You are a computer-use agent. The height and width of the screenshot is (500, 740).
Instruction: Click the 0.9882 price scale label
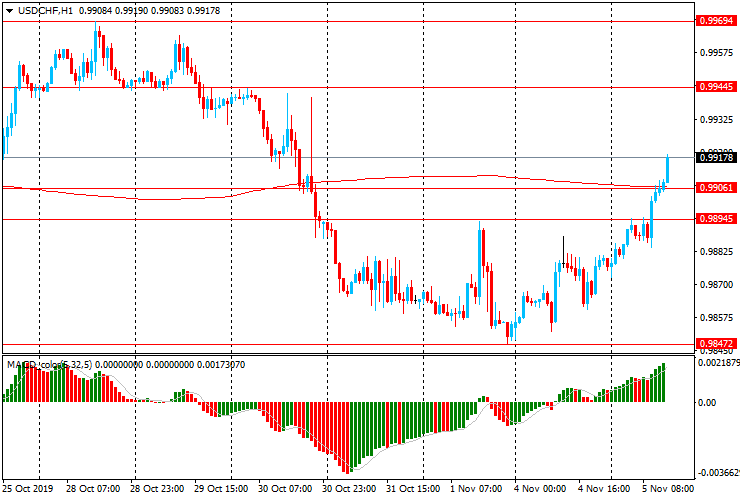715,253
